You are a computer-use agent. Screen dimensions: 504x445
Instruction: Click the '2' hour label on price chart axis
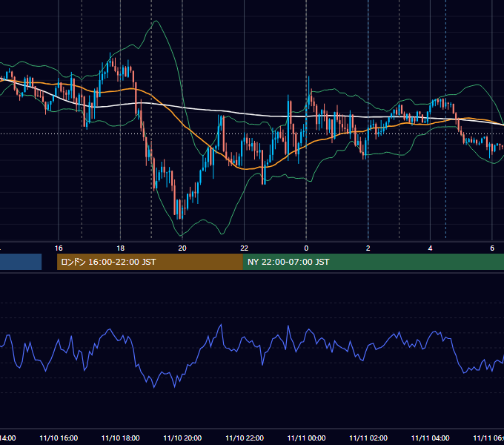pyautogui.click(x=368, y=248)
